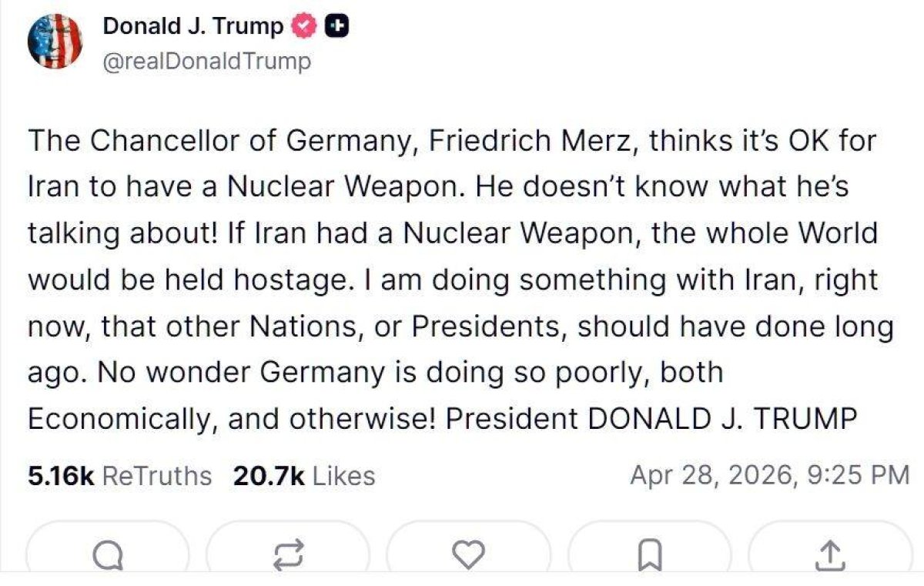Expand the 5.16k ReTruths list
Screen dimensions: 924x586
[117, 476]
